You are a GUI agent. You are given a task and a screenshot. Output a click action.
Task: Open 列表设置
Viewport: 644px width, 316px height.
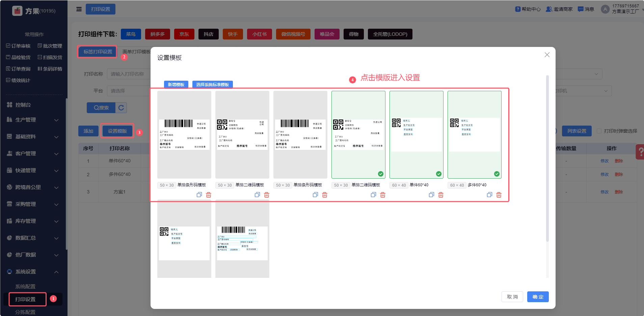coord(577,131)
